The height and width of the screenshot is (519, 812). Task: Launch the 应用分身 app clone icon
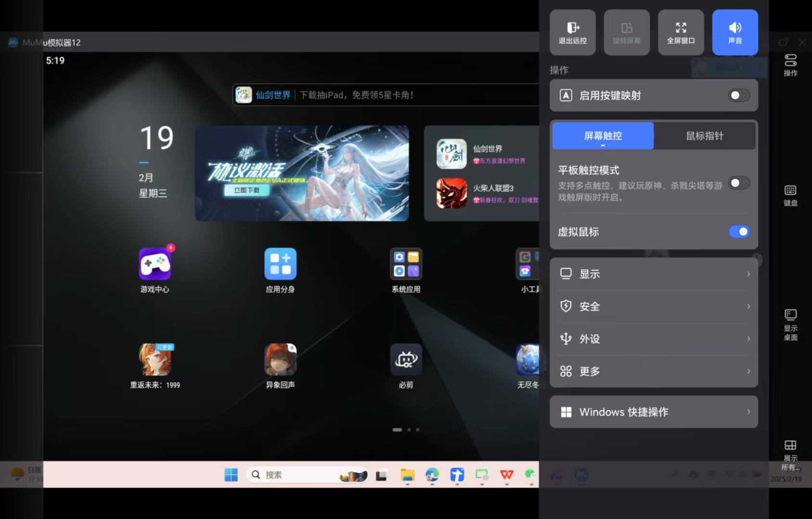[x=280, y=265]
